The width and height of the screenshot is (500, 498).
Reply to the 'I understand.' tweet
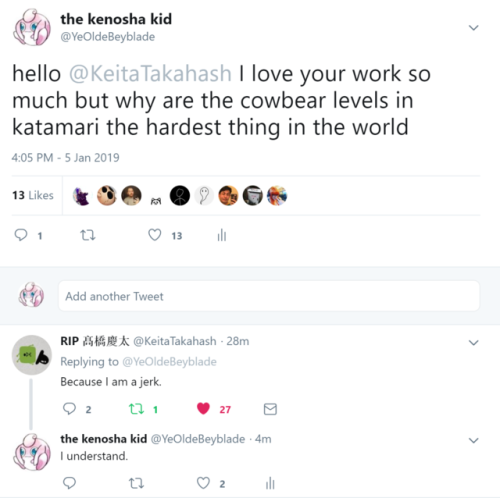(69, 483)
